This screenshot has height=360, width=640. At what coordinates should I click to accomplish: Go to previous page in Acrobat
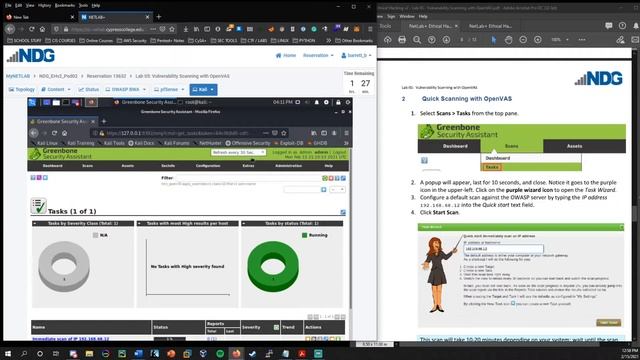pyautogui.click(x=431, y=40)
